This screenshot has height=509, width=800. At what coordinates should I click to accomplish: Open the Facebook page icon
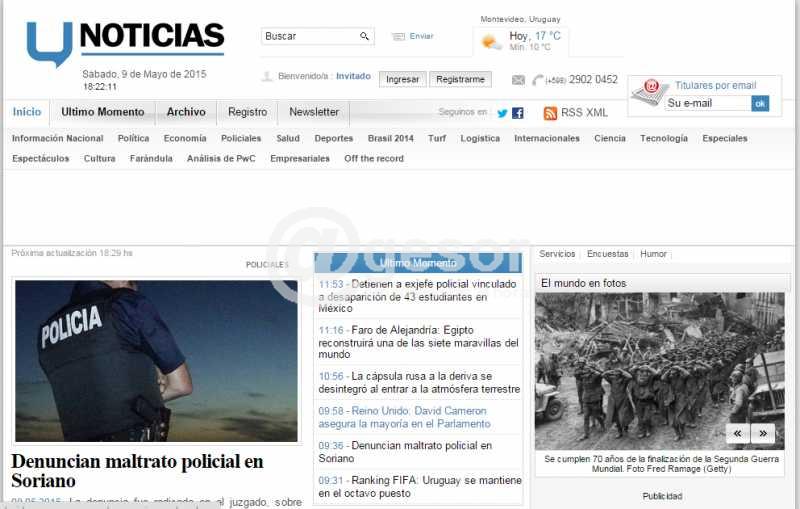(518, 113)
